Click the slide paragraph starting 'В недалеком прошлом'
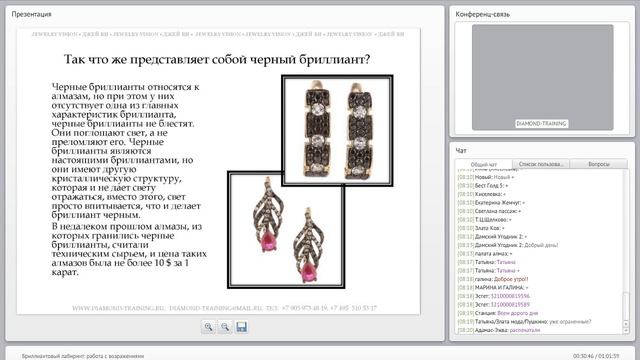This screenshot has height=360, width=640. (x=129, y=249)
